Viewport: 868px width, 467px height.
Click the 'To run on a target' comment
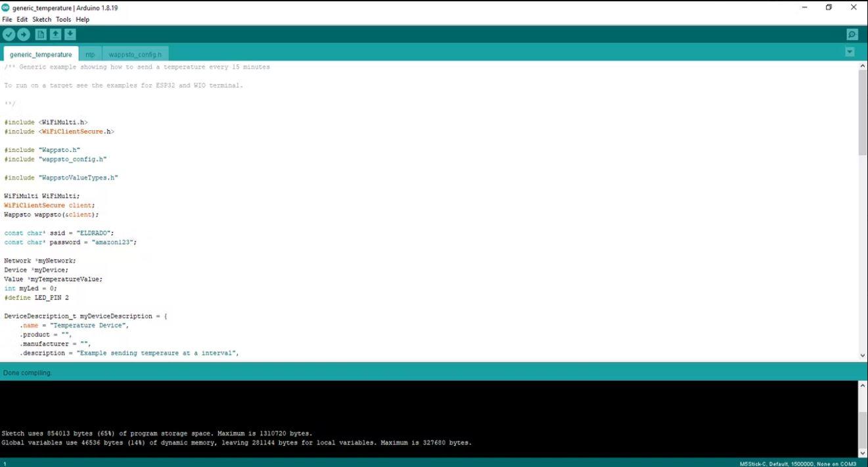pos(124,86)
